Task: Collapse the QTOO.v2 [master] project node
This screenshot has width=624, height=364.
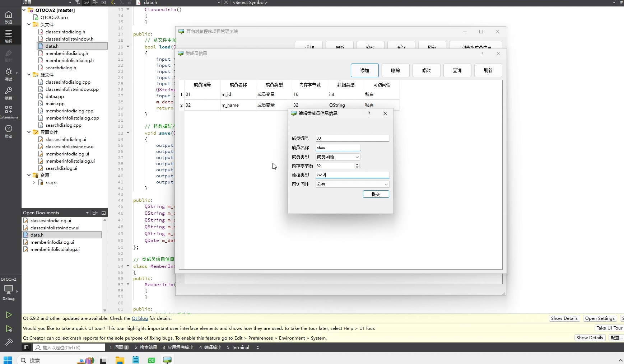Action: pyautogui.click(x=24, y=10)
